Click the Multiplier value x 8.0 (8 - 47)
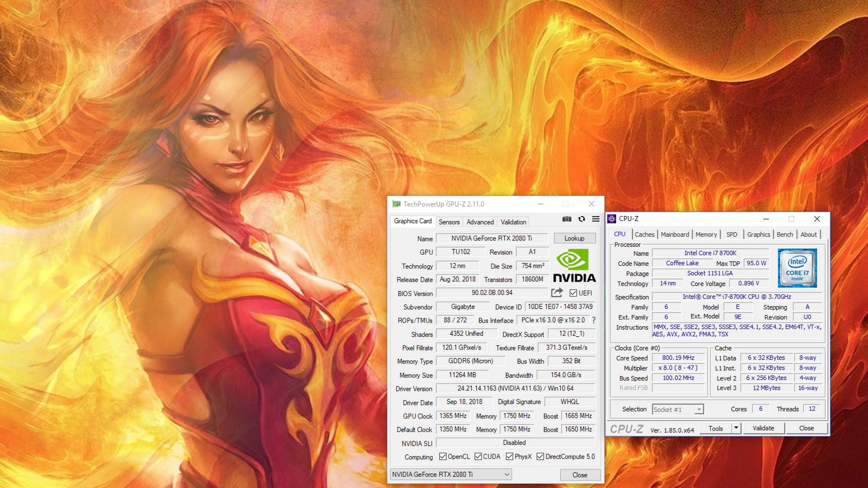 coord(678,368)
